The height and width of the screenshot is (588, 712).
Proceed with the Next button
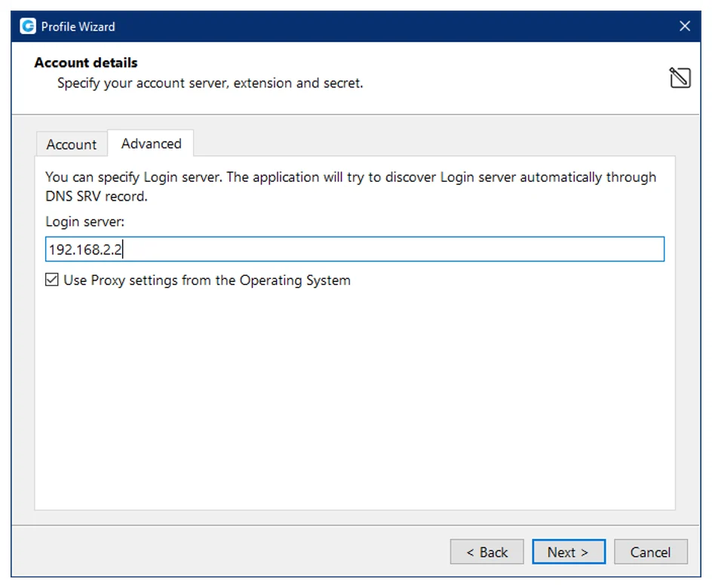coord(569,552)
